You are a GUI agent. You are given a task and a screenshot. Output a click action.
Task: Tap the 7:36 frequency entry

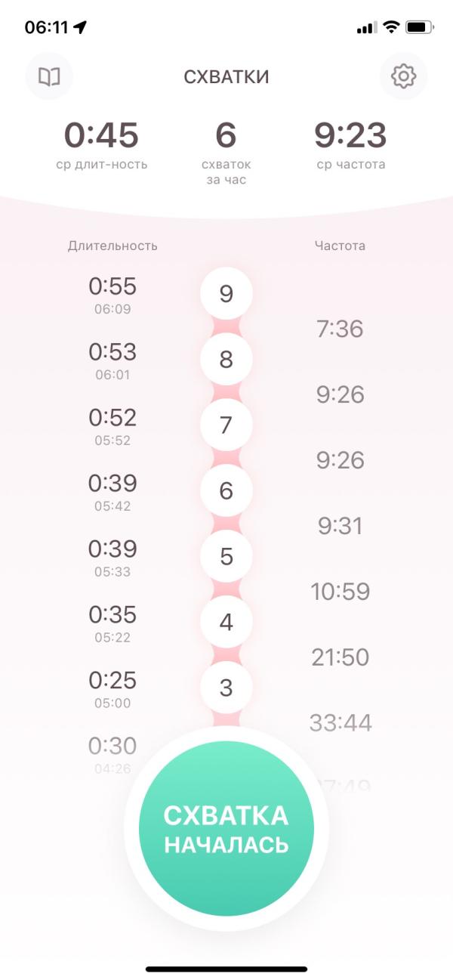tap(341, 329)
